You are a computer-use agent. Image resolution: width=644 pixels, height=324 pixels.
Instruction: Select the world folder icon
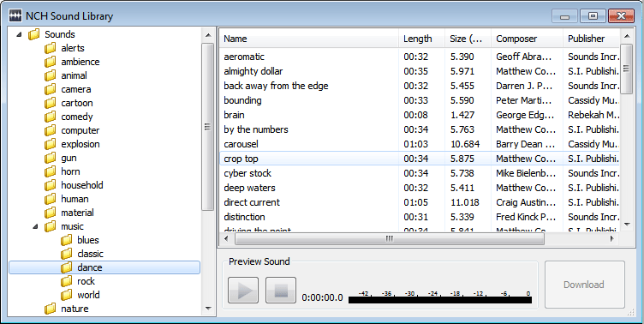[66, 295]
